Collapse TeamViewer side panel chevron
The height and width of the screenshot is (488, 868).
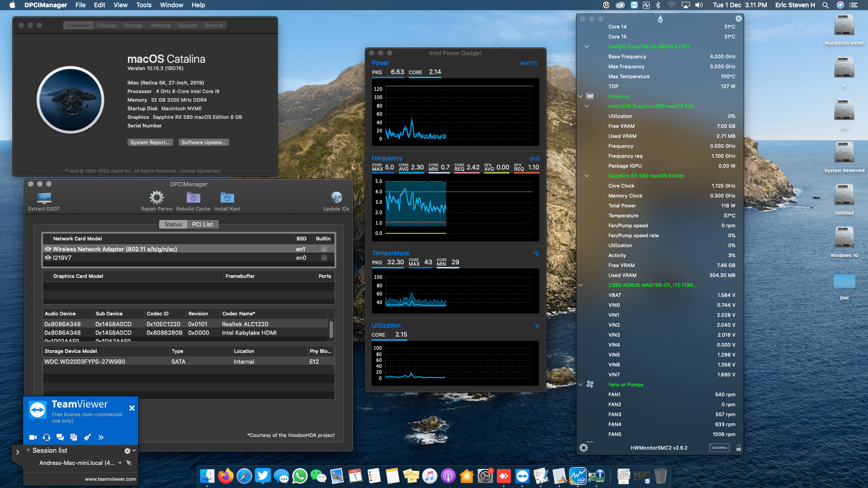(17, 452)
